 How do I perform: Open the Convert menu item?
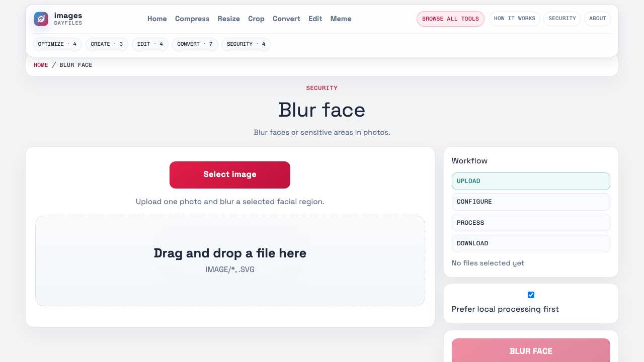pos(286,19)
